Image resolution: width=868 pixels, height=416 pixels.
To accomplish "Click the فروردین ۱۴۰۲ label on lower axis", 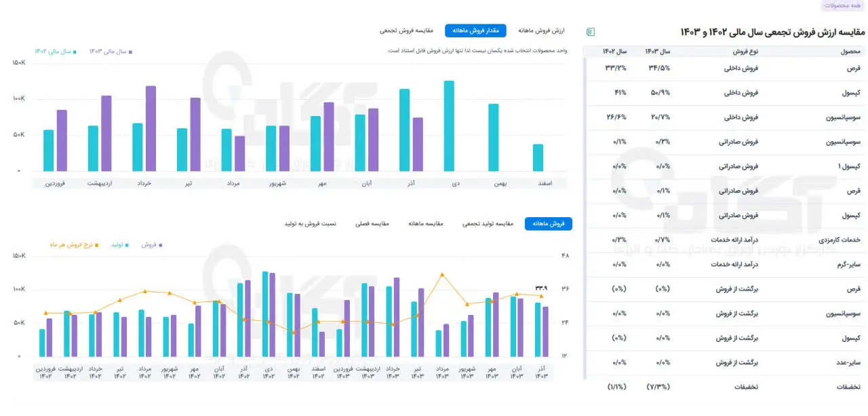I will pyautogui.click(x=45, y=372).
